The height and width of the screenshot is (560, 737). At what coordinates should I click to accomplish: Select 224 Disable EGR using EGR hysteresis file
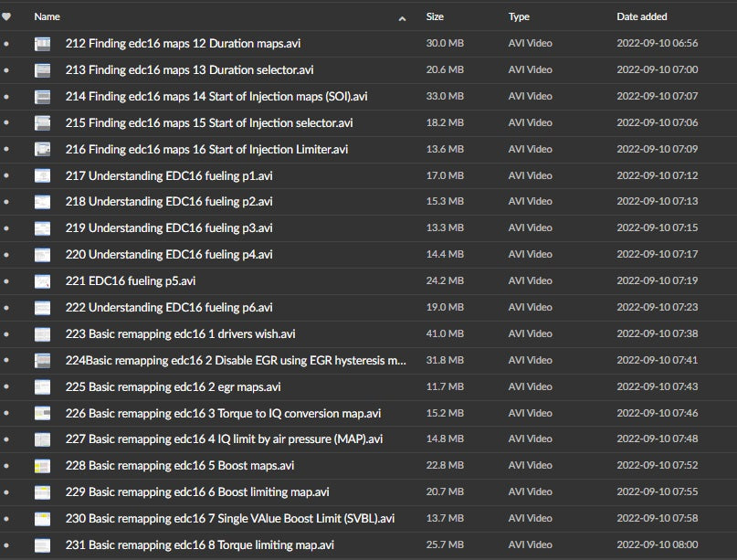(236, 360)
